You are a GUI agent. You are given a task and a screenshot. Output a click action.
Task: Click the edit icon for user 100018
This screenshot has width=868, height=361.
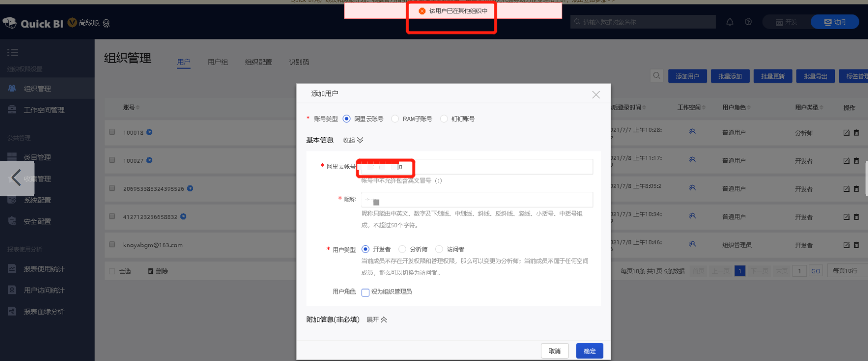pos(846,133)
